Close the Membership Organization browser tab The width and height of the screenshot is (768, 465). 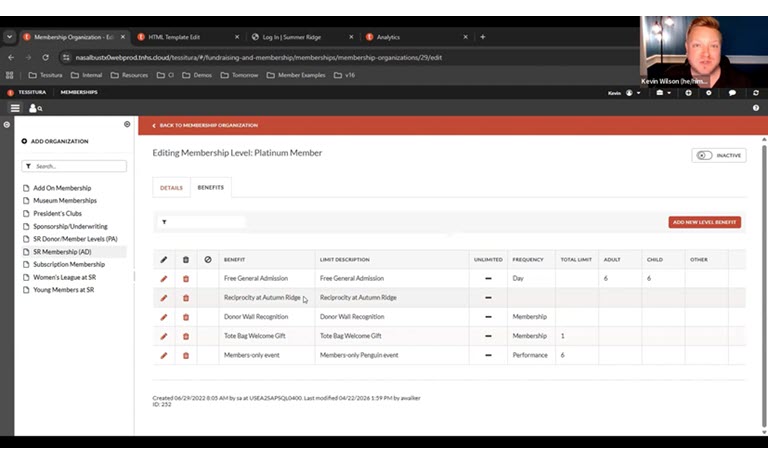[x=123, y=37]
